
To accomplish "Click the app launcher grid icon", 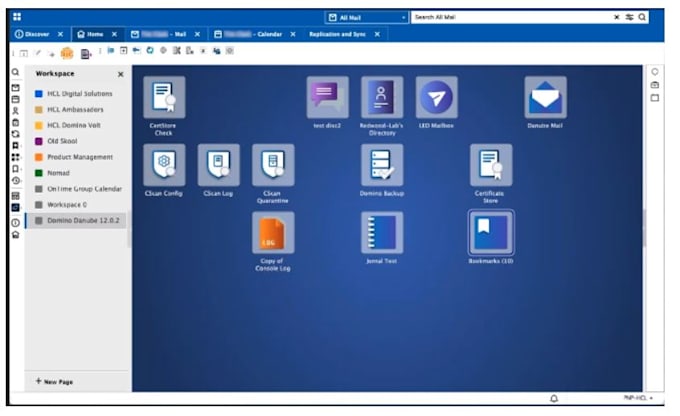I will (x=17, y=17).
